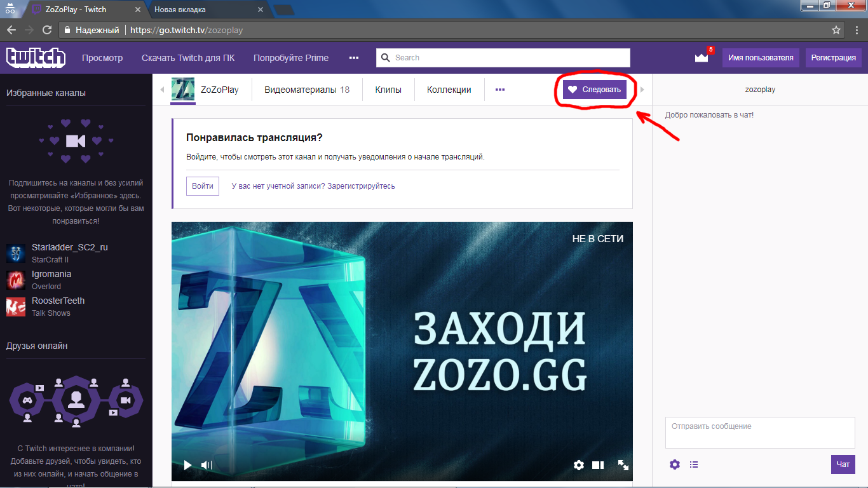Open the Prime loot crown icon

pyautogui.click(x=702, y=58)
